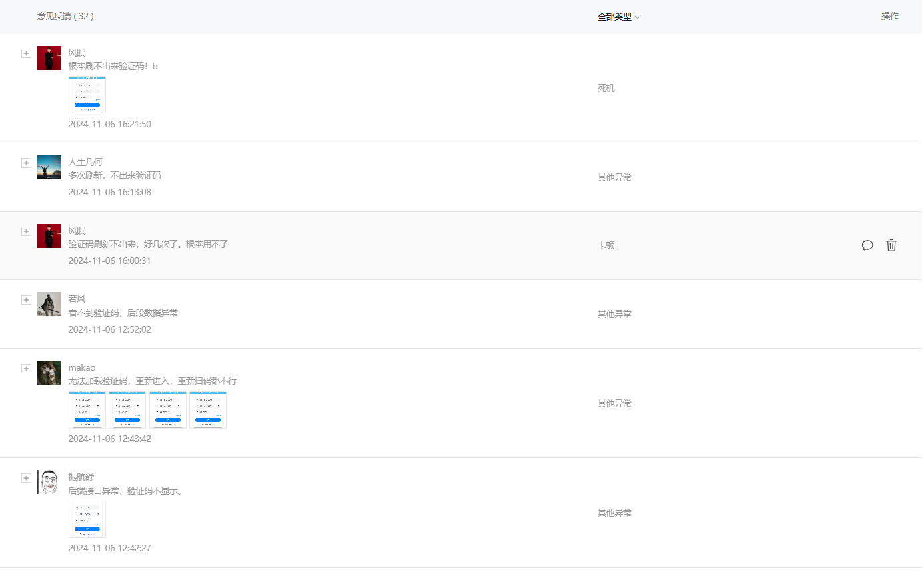Open screenshot attached to 振航舒's feedback

[87, 519]
